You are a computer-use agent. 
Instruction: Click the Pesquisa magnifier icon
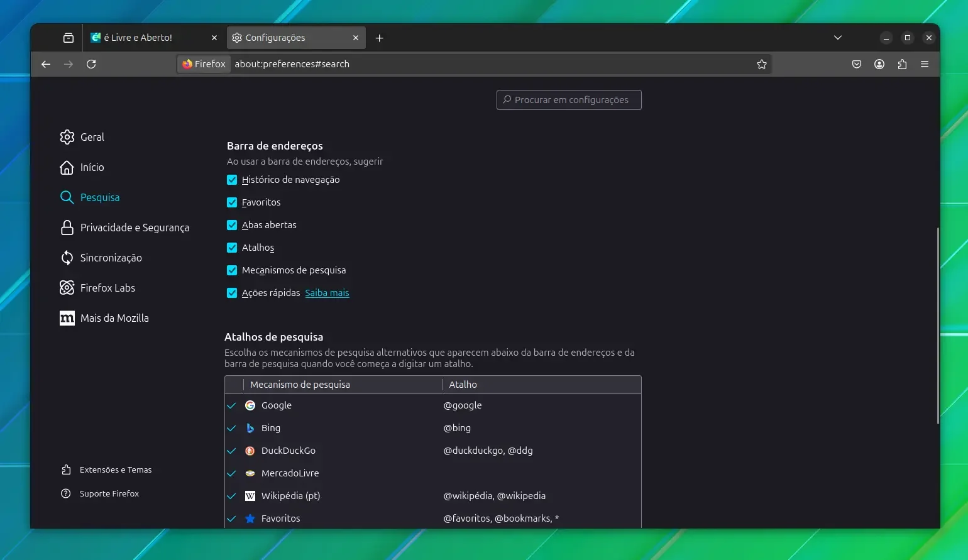click(x=67, y=197)
